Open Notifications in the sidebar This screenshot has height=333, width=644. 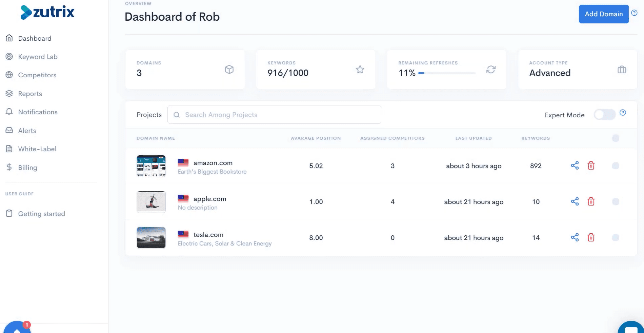click(x=38, y=112)
